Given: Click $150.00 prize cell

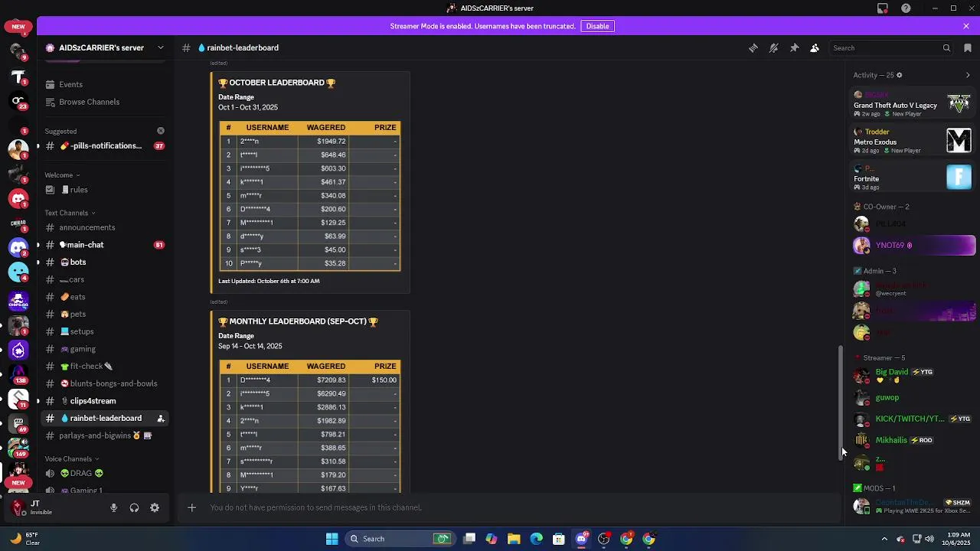Looking at the screenshot, I should (x=384, y=380).
